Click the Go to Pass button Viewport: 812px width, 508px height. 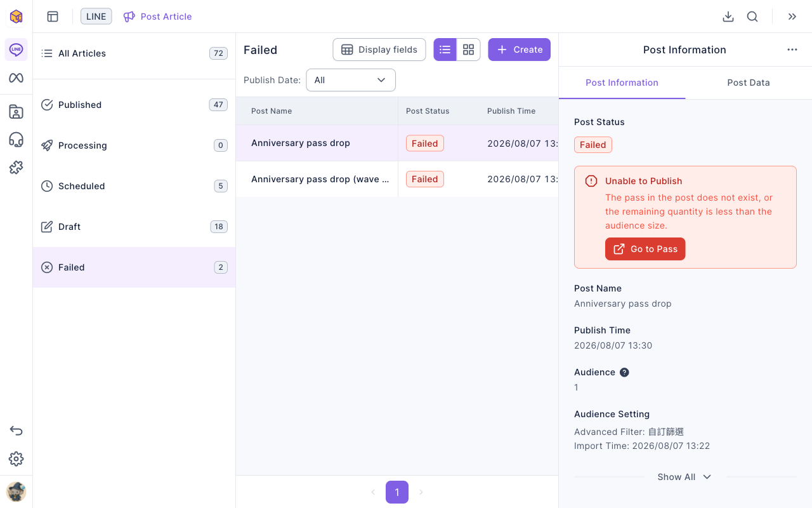[645, 249]
